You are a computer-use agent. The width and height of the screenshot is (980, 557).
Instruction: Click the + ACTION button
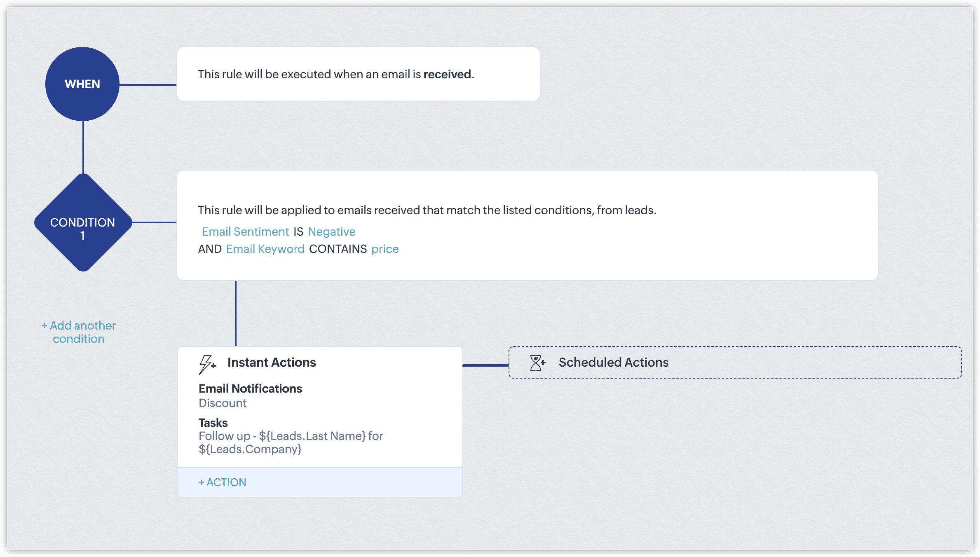coord(223,482)
